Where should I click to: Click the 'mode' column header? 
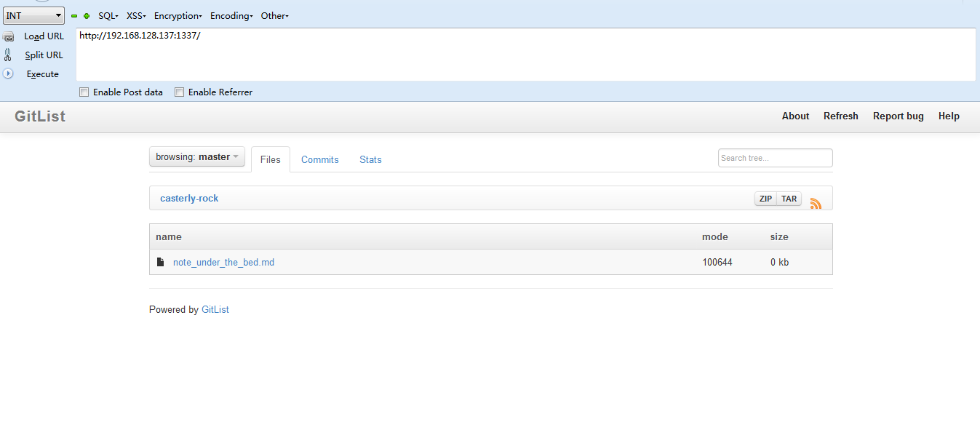tap(715, 236)
